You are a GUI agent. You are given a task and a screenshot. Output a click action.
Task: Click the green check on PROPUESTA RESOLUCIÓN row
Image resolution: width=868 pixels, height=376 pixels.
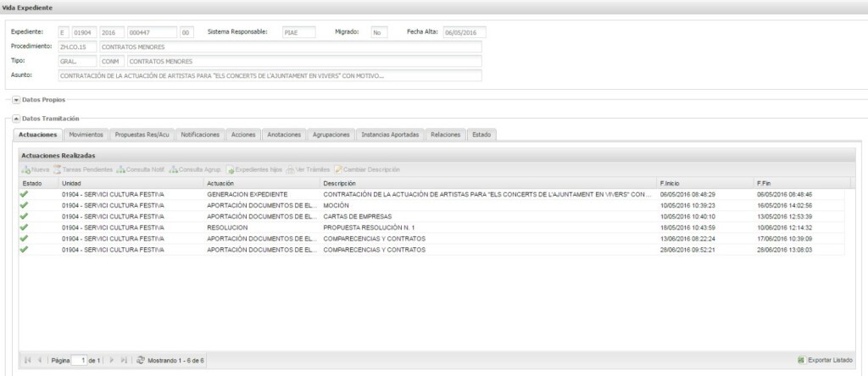pyautogui.click(x=23, y=227)
